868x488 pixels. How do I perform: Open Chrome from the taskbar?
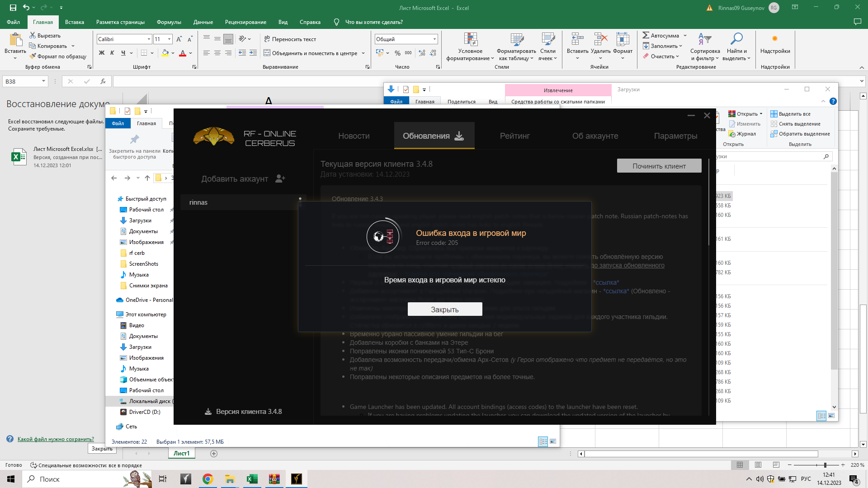coord(208,479)
